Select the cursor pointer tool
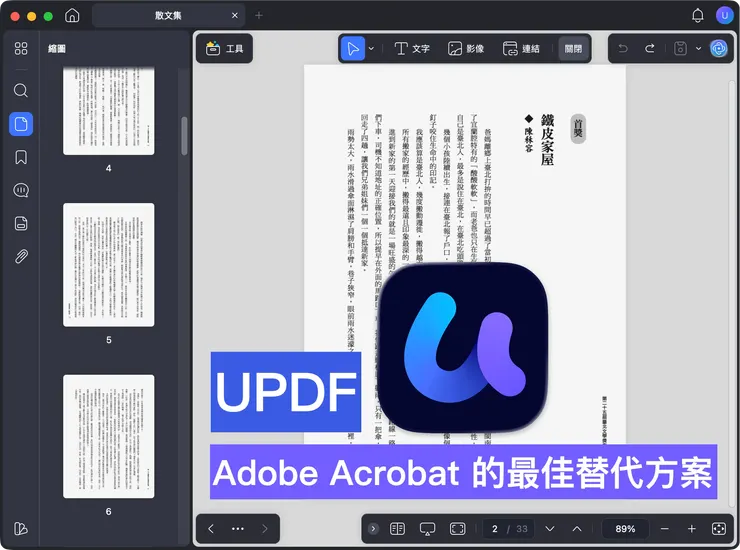Screen dimensions: 740x550 tap(353, 49)
